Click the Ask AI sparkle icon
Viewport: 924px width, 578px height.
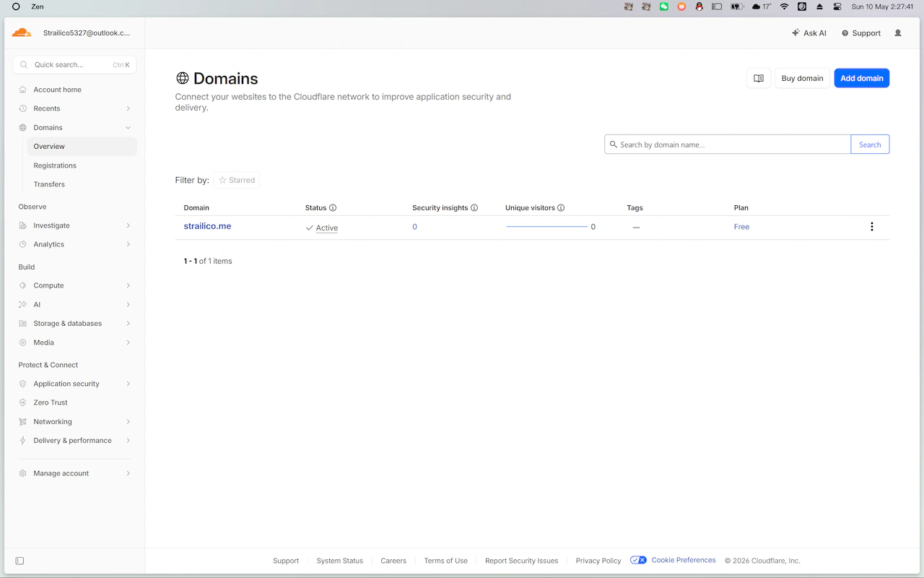click(x=796, y=33)
